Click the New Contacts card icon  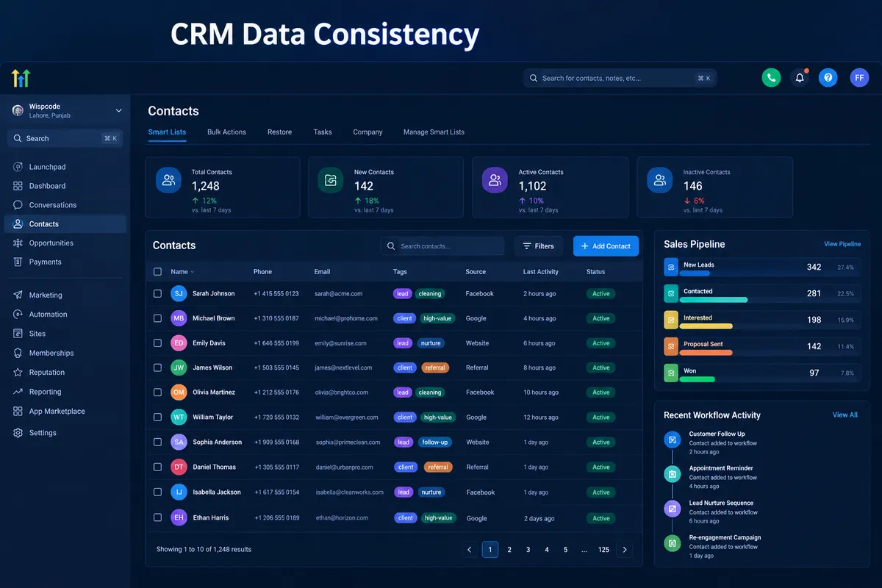coord(331,180)
